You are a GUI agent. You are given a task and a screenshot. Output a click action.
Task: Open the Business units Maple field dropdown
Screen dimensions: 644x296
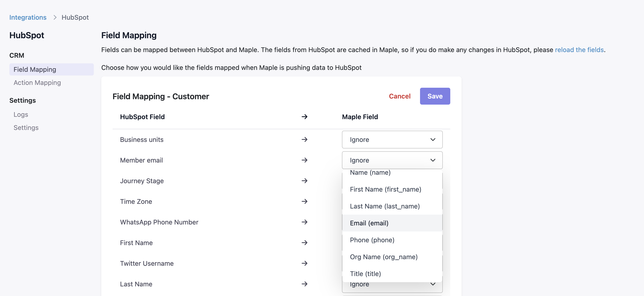[392, 140]
